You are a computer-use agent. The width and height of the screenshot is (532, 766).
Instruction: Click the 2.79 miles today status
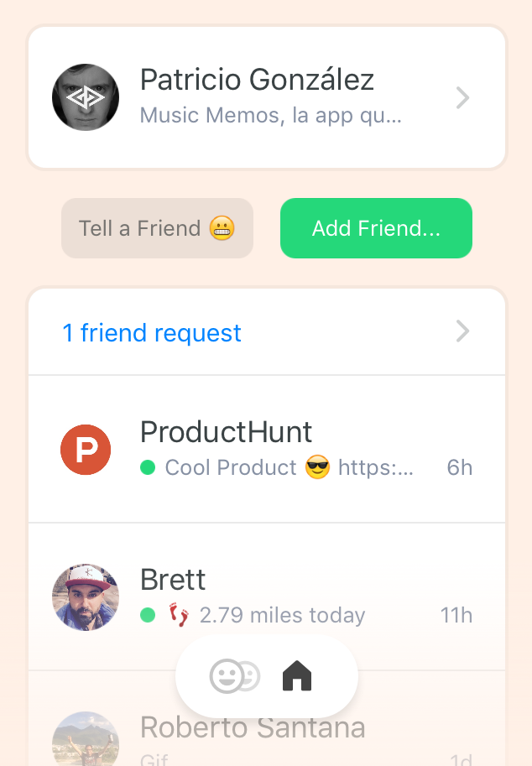coord(282,616)
